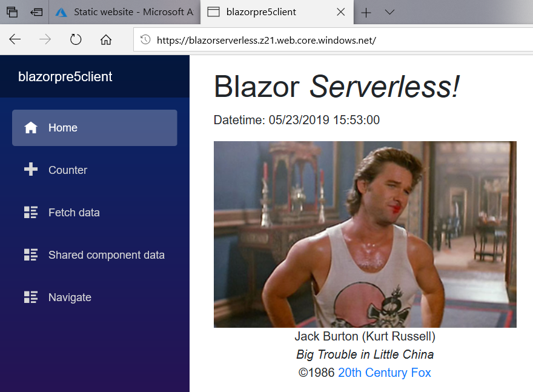This screenshot has height=392, width=533.
Task: Click Big Trouble in Little China text
Action: pos(365,354)
